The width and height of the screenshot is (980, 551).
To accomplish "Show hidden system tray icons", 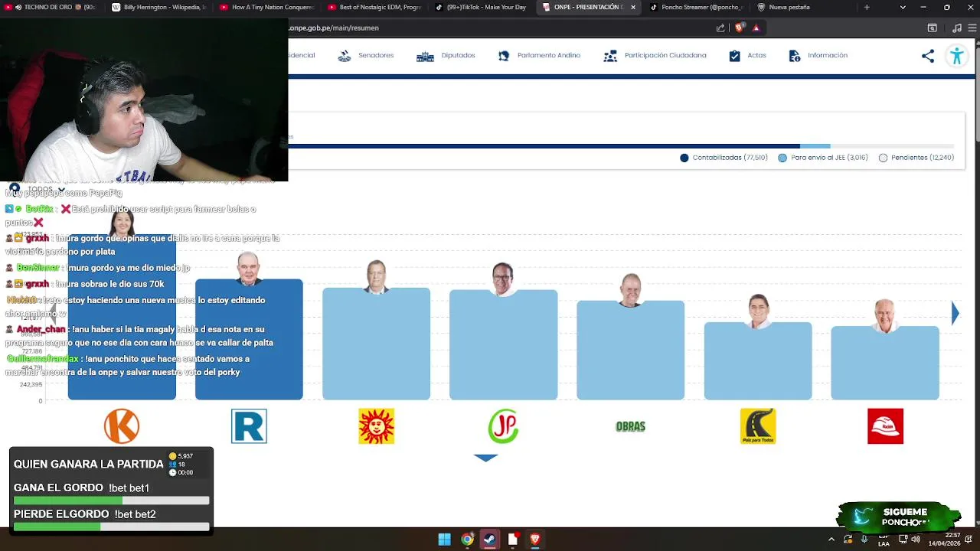I will (831, 540).
